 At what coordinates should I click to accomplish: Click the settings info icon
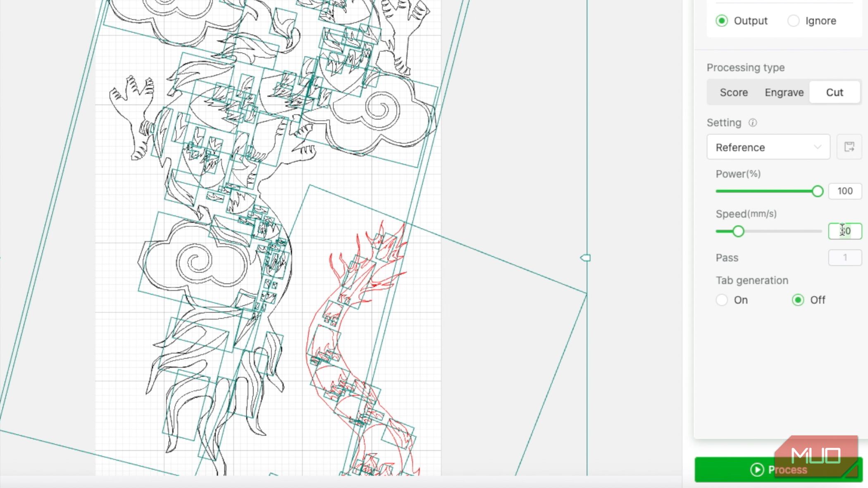(x=752, y=123)
